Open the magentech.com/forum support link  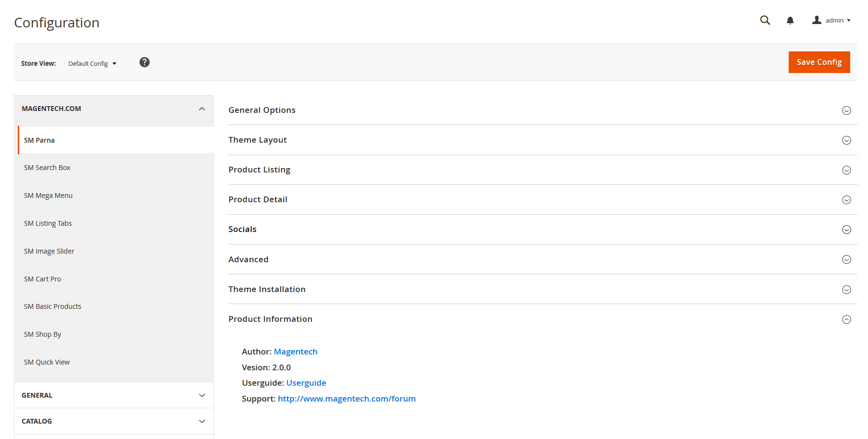click(x=347, y=399)
